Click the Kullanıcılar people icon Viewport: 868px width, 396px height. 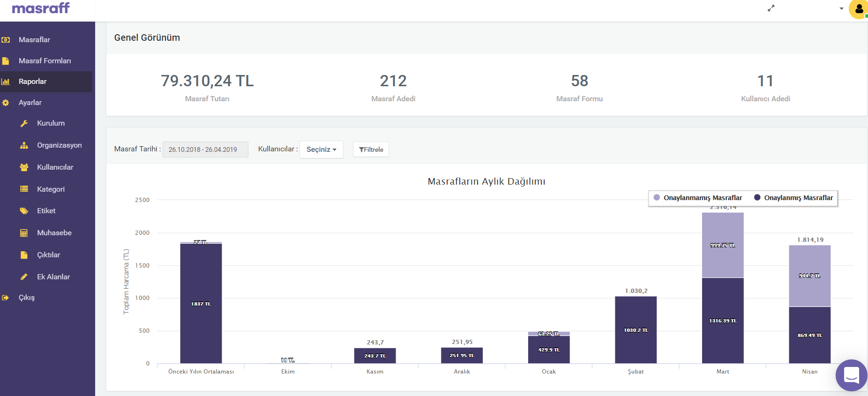tap(24, 167)
